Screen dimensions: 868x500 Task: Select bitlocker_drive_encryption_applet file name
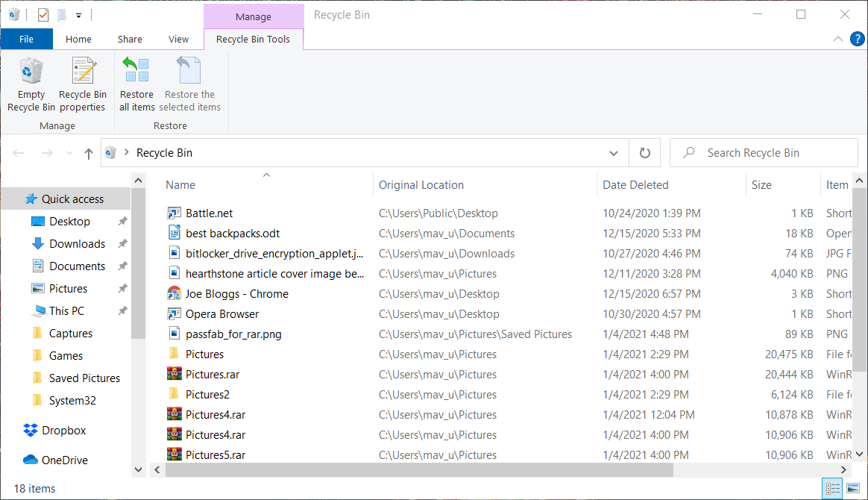tap(274, 254)
